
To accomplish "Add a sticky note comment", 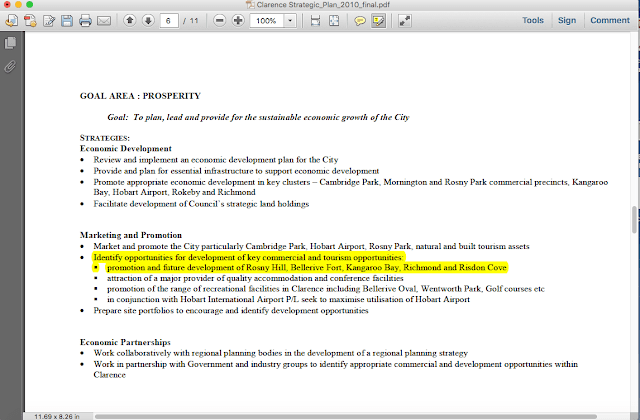I will point(359,20).
